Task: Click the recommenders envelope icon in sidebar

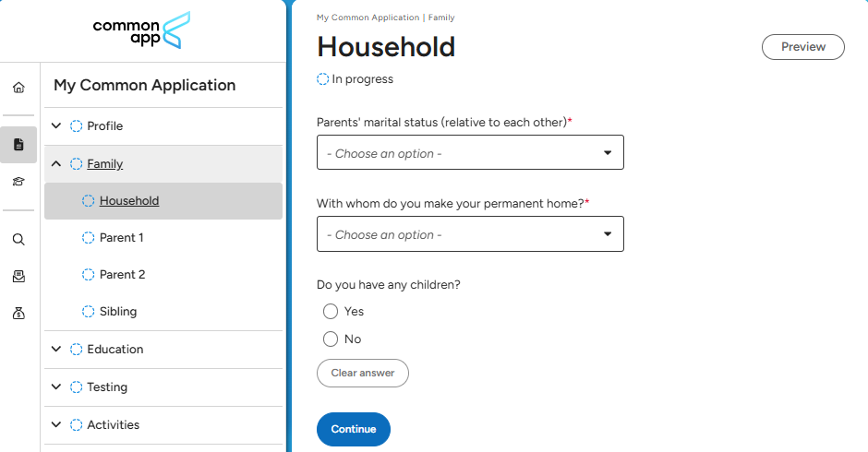Action: pos(18,276)
